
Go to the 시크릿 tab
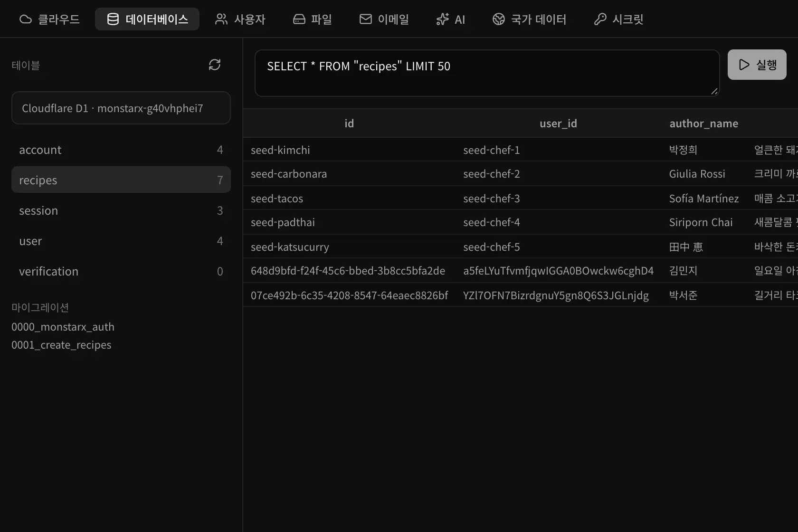[619, 19]
